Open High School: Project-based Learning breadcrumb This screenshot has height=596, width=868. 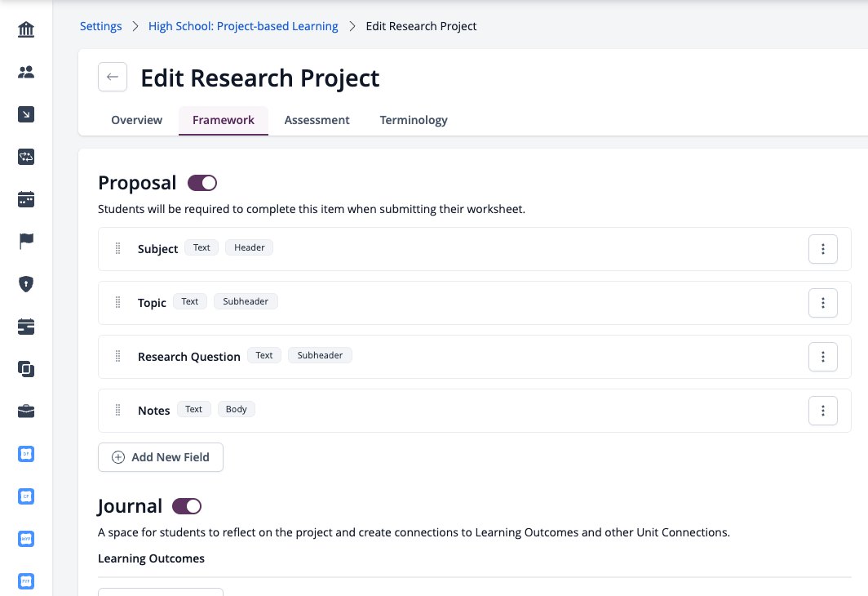[243, 26]
